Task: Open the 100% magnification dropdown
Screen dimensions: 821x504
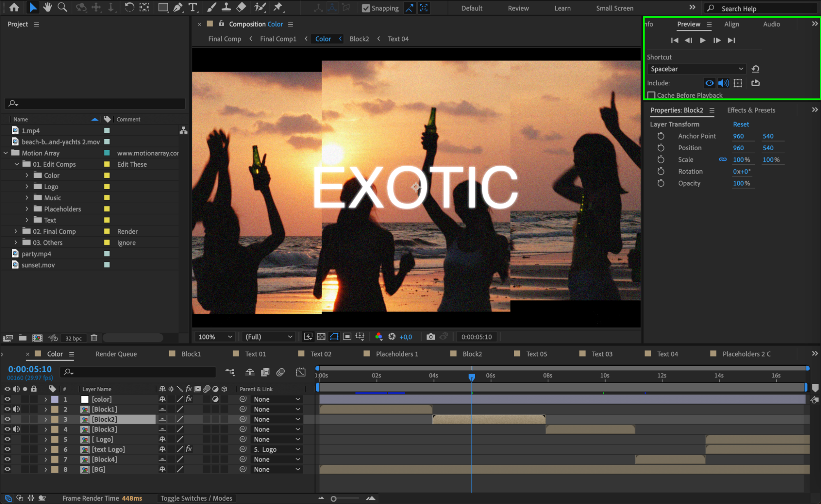Action: [215, 337]
